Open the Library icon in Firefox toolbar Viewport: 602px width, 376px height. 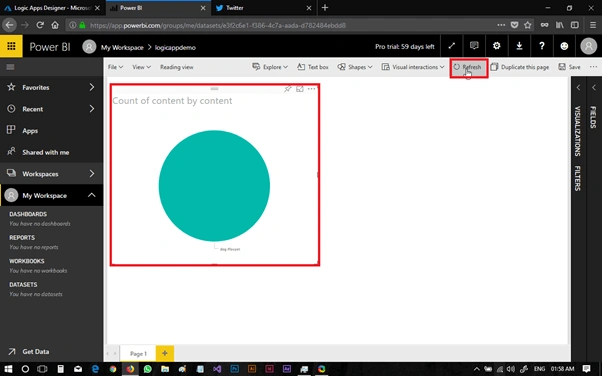tap(559, 25)
